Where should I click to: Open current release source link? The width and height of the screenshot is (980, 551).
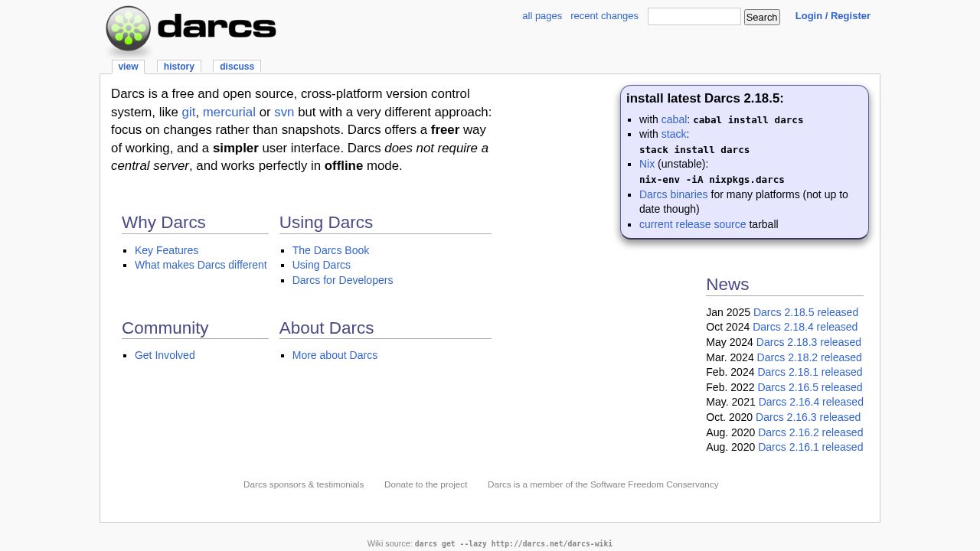point(692,224)
